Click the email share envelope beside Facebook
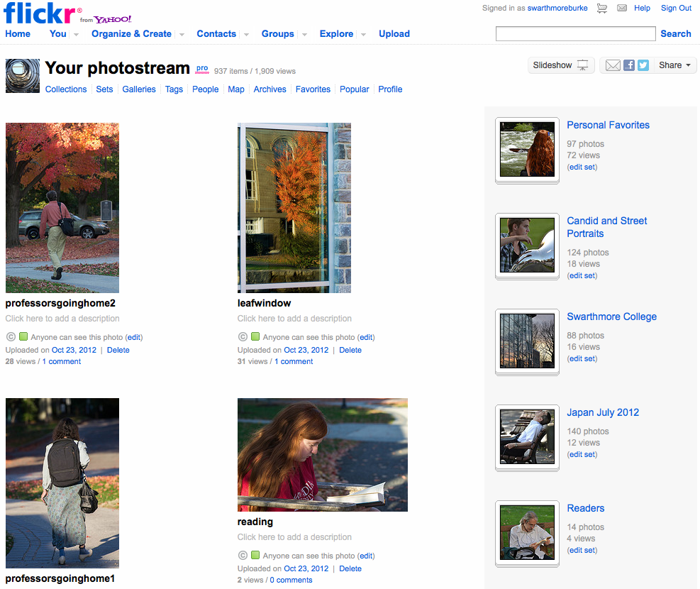The height and width of the screenshot is (589, 700). (x=613, y=65)
